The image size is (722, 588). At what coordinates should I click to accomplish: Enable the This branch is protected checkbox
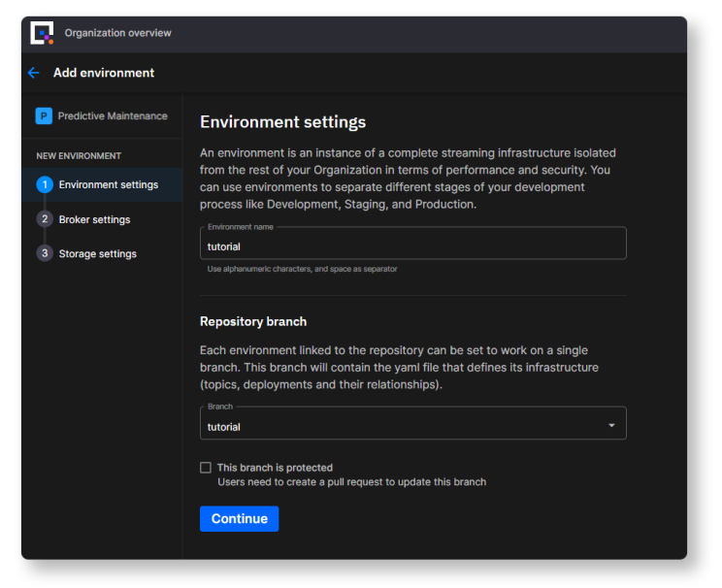(x=206, y=468)
